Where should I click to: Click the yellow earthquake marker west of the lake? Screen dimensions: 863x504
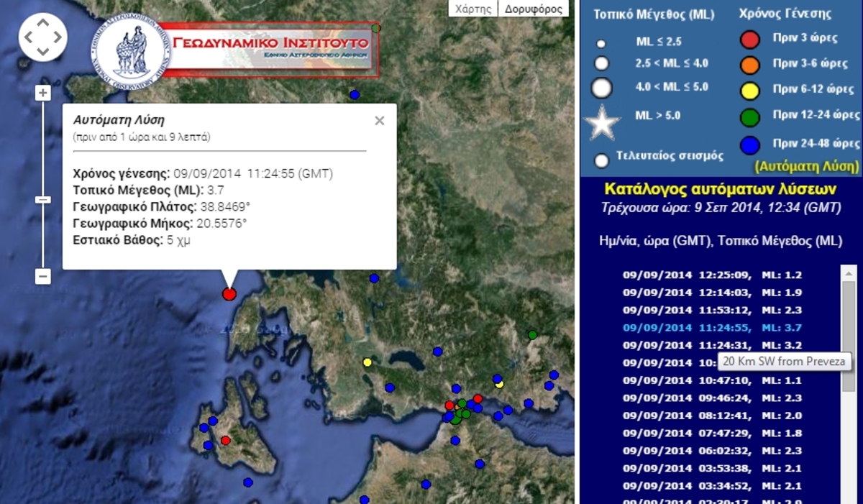tap(367, 362)
